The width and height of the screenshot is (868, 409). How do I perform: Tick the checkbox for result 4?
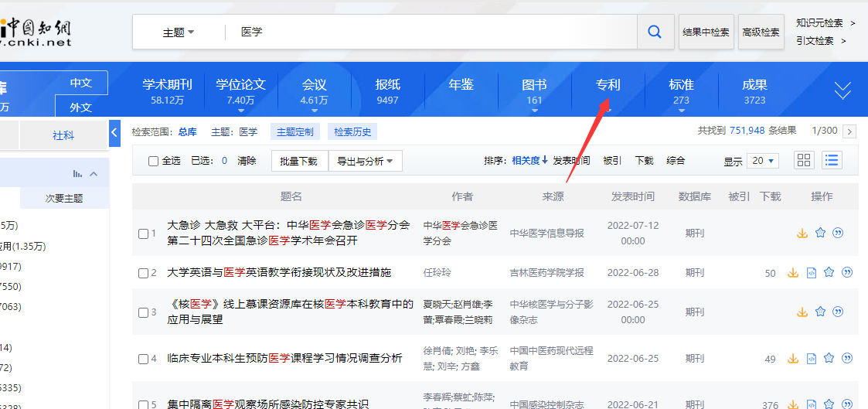pyautogui.click(x=143, y=359)
